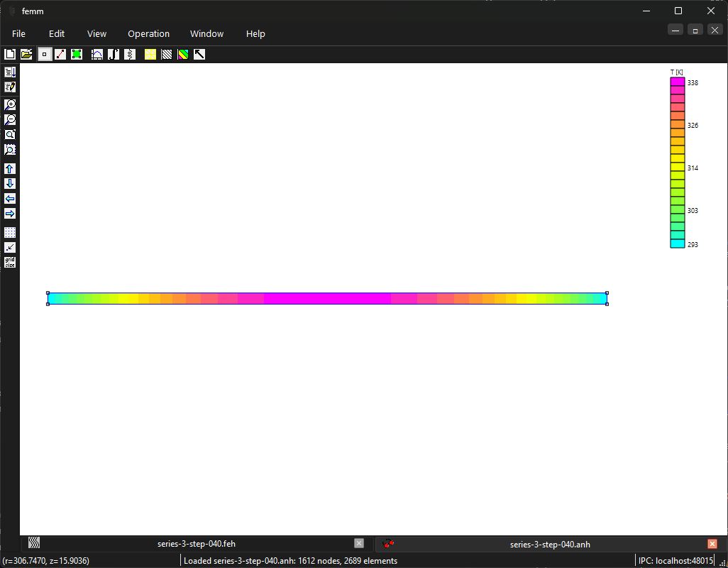Activate the green area selection mode
Screen dimensions: 728x568
coord(77,55)
